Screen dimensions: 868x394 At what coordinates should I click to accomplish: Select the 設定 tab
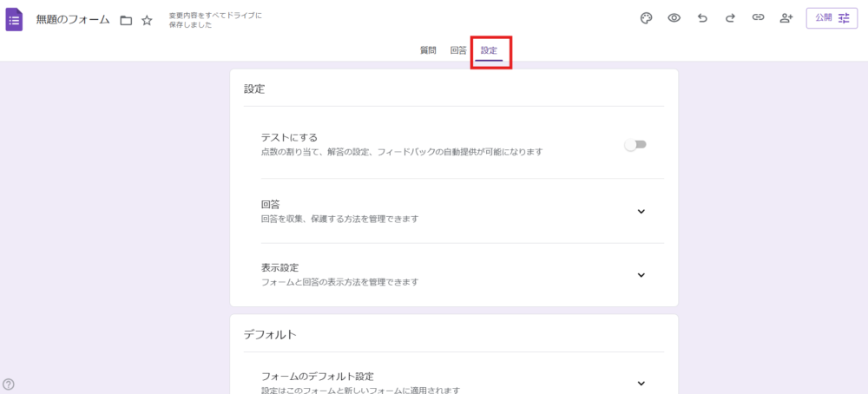point(490,50)
